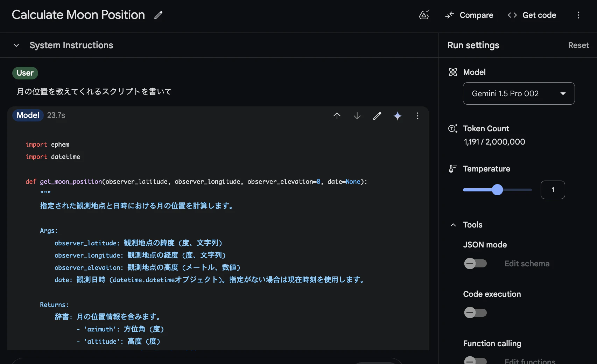Viewport: 597px width, 364px height.
Task: Open Compare mode
Action: (469, 15)
